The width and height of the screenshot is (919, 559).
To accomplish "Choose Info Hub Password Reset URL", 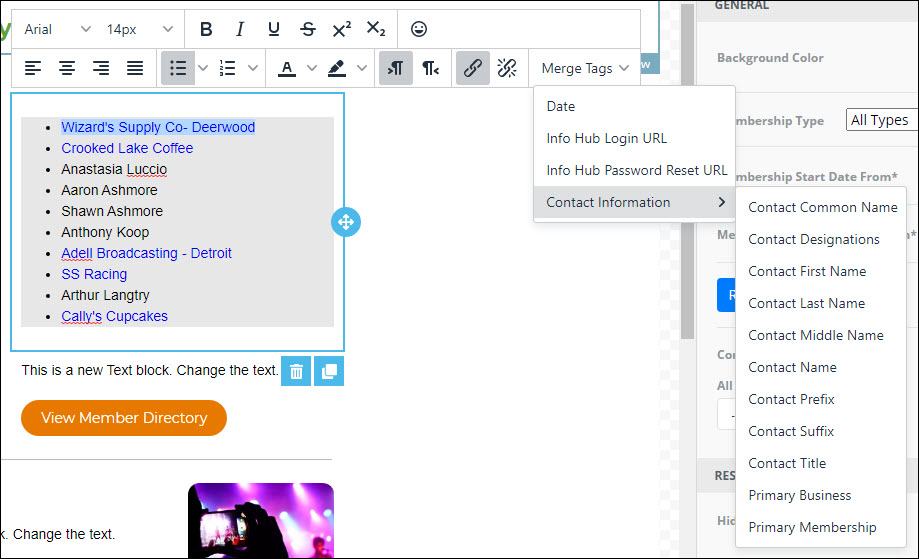I will 634,170.
